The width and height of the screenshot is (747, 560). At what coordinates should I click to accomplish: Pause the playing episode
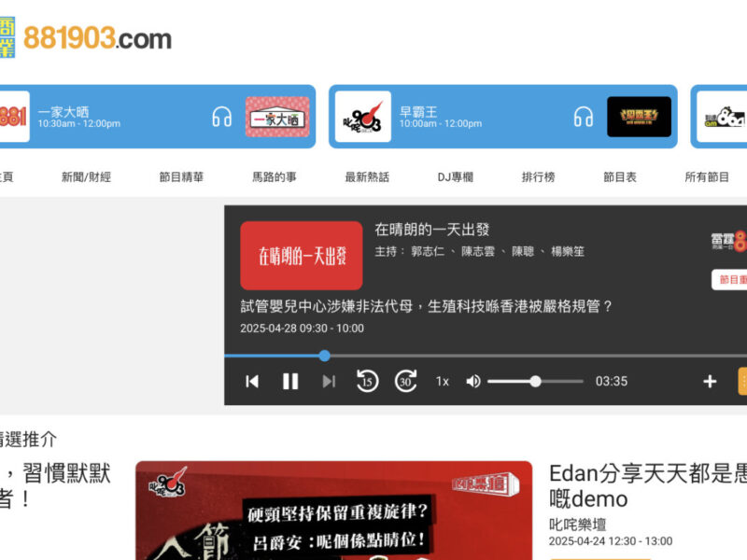tap(290, 381)
